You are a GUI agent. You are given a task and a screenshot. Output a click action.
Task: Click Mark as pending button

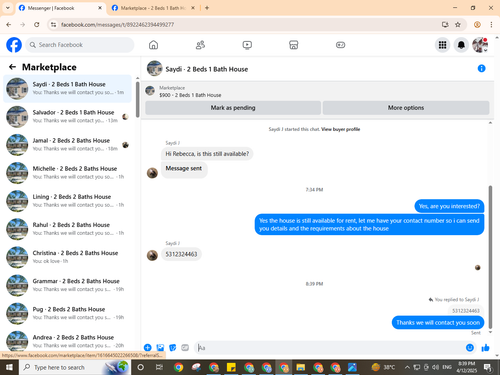(x=233, y=108)
